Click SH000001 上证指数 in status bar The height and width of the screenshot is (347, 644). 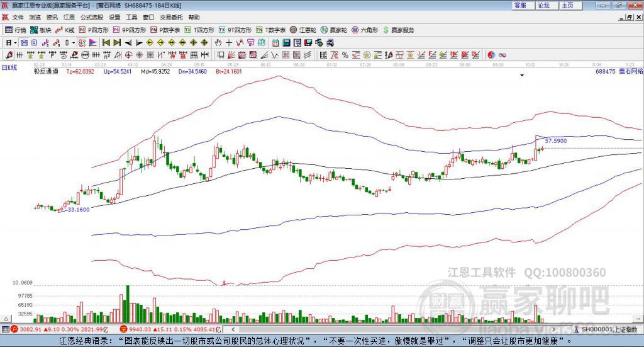tap(608, 329)
